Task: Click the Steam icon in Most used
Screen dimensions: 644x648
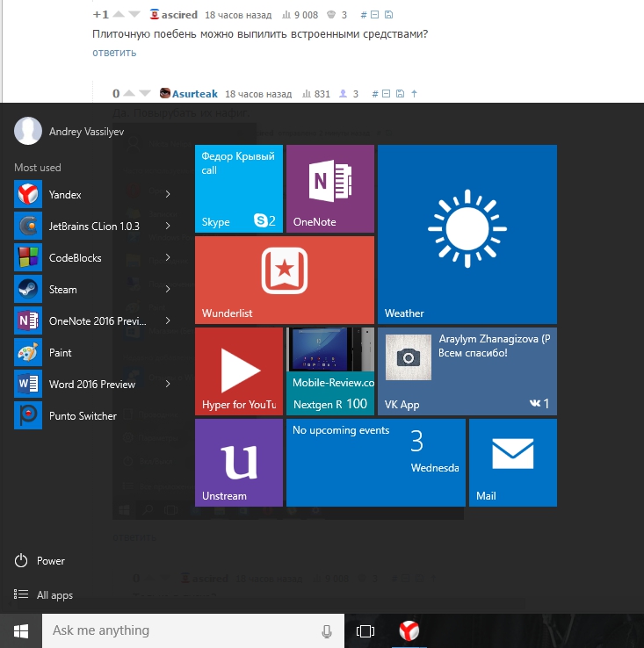Action: pyautogui.click(x=27, y=290)
